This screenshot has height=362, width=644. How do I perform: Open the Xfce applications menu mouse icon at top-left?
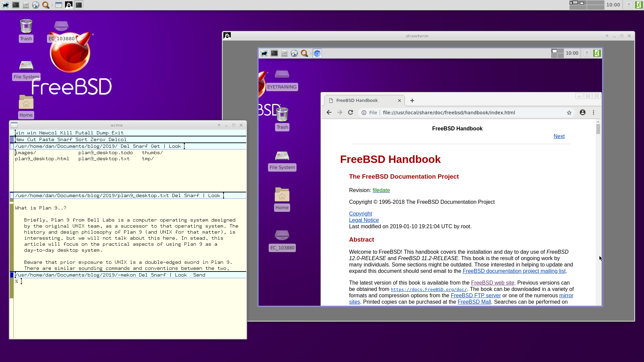tap(5, 5)
